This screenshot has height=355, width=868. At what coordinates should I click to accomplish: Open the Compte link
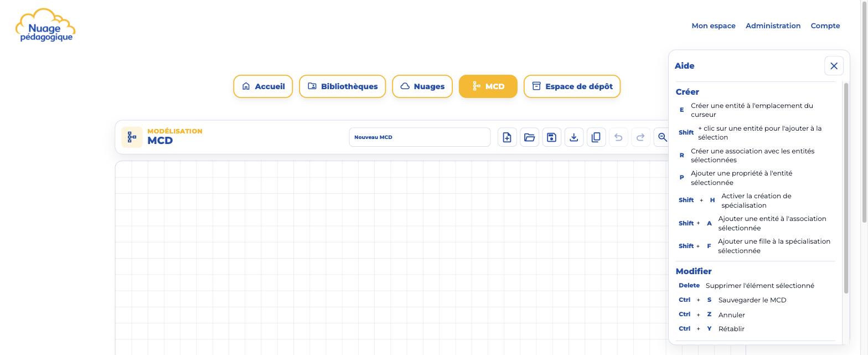825,26
